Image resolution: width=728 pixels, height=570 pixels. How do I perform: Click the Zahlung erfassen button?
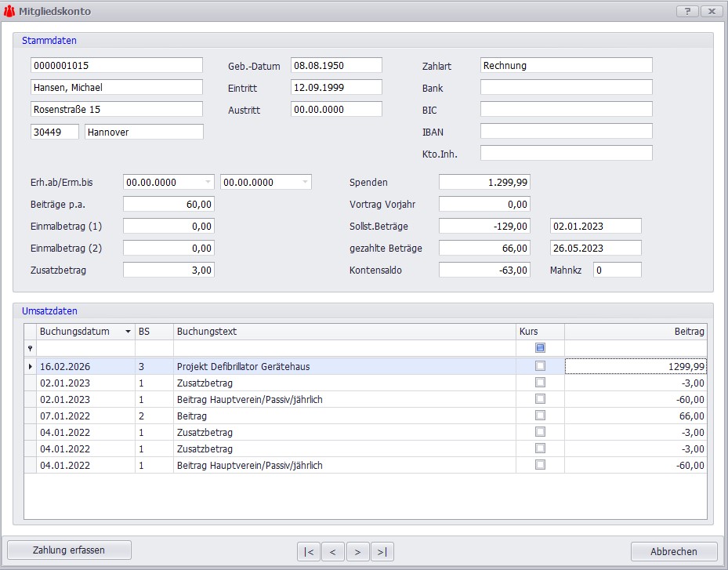pos(69,550)
